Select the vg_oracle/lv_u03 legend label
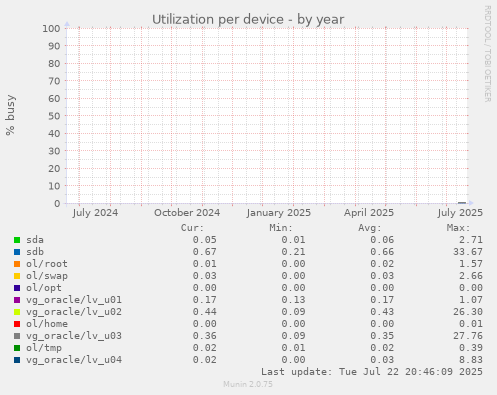This screenshot has height=395, width=497. [x=74, y=336]
